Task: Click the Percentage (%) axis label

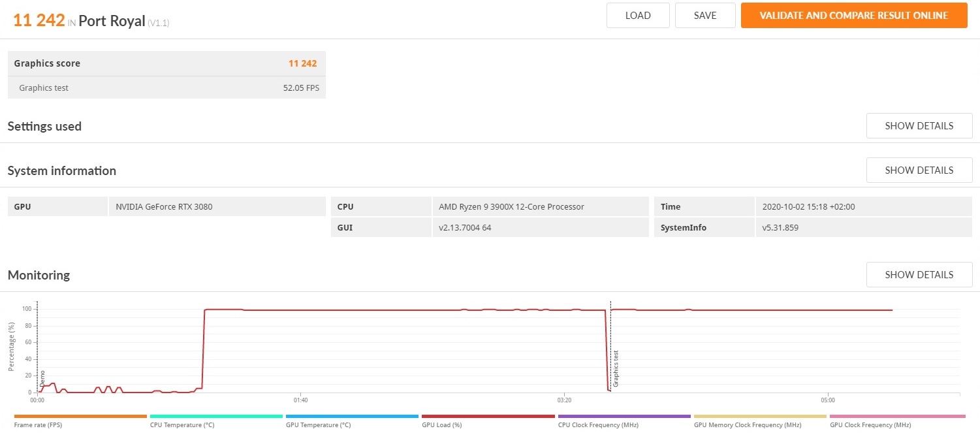Action: [11, 346]
